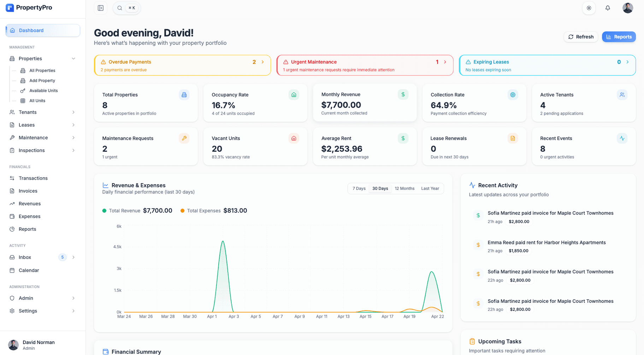Viewport: 644px width, 355px height.
Task: Open notifications bell
Action: [x=608, y=8]
